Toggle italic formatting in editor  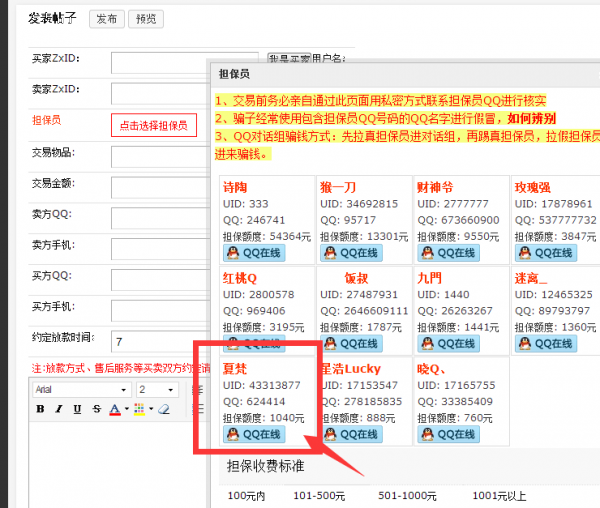coord(59,409)
